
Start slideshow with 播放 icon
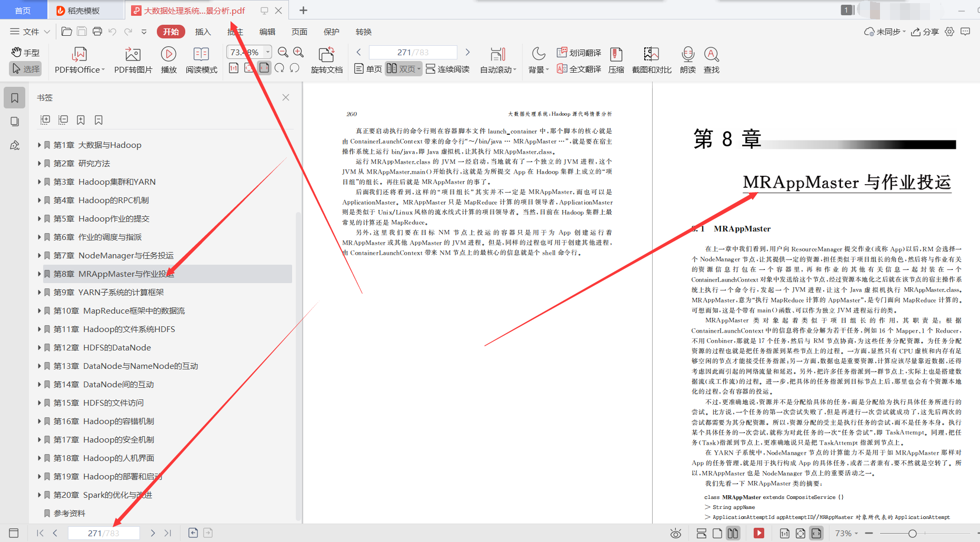click(x=168, y=61)
